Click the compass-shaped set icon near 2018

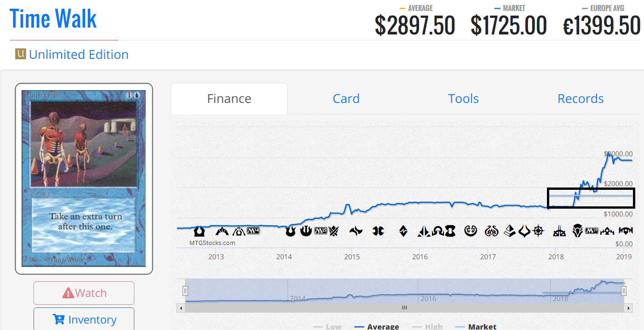pyautogui.click(x=538, y=231)
